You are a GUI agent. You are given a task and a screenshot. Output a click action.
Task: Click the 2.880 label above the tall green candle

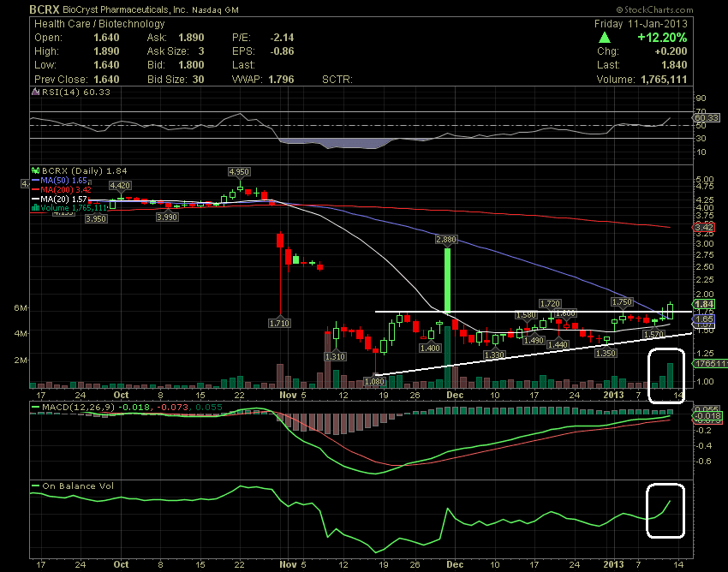pyautogui.click(x=446, y=240)
